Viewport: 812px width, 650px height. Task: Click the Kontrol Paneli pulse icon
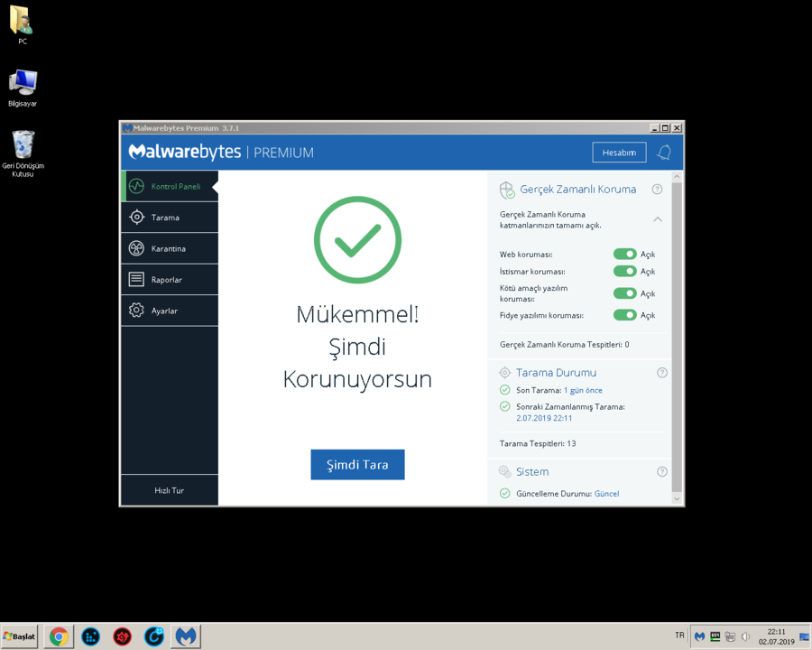coord(136,186)
